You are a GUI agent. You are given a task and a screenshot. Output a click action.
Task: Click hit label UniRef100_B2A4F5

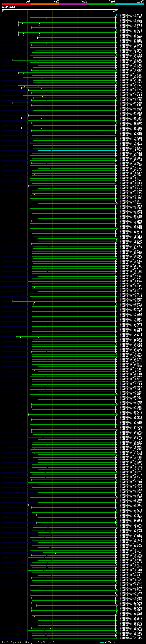click(131, 278)
